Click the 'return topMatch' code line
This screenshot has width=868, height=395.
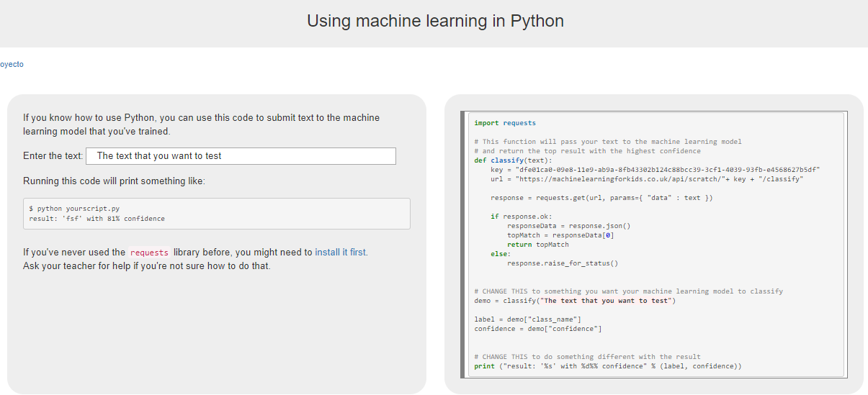[x=537, y=245]
